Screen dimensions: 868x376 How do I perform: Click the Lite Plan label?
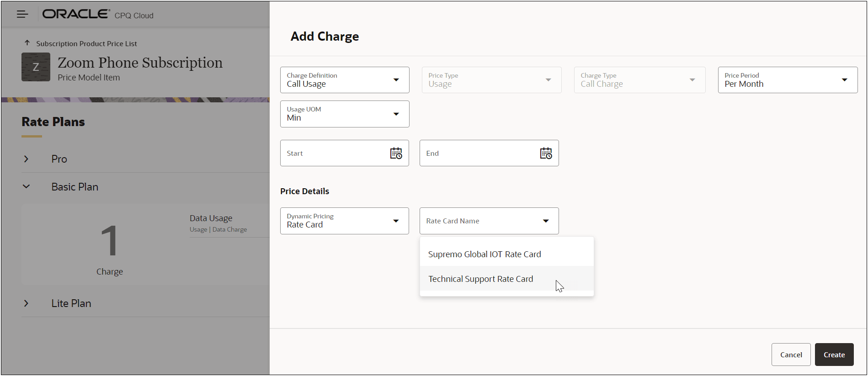[71, 303]
